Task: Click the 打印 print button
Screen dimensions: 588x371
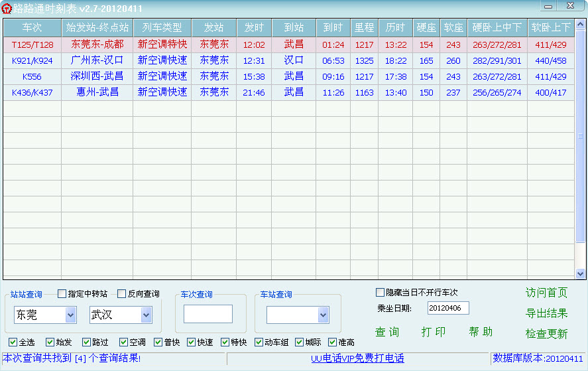Action: pyautogui.click(x=434, y=332)
